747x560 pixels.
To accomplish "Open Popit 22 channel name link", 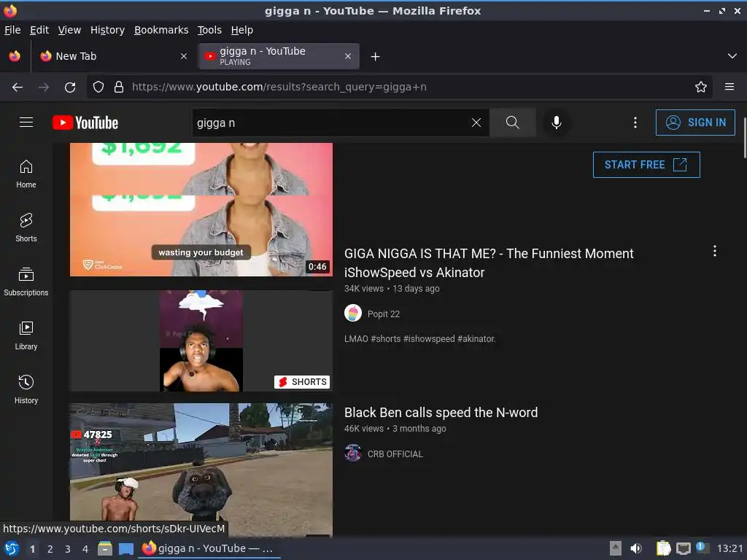I will [x=384, y=314].
